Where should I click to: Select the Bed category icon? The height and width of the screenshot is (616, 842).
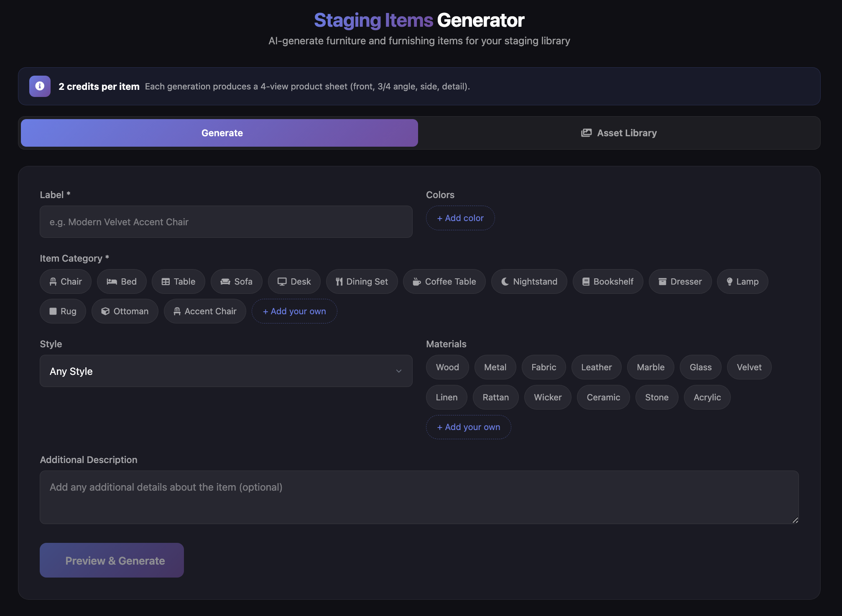(x=112, y=281)
